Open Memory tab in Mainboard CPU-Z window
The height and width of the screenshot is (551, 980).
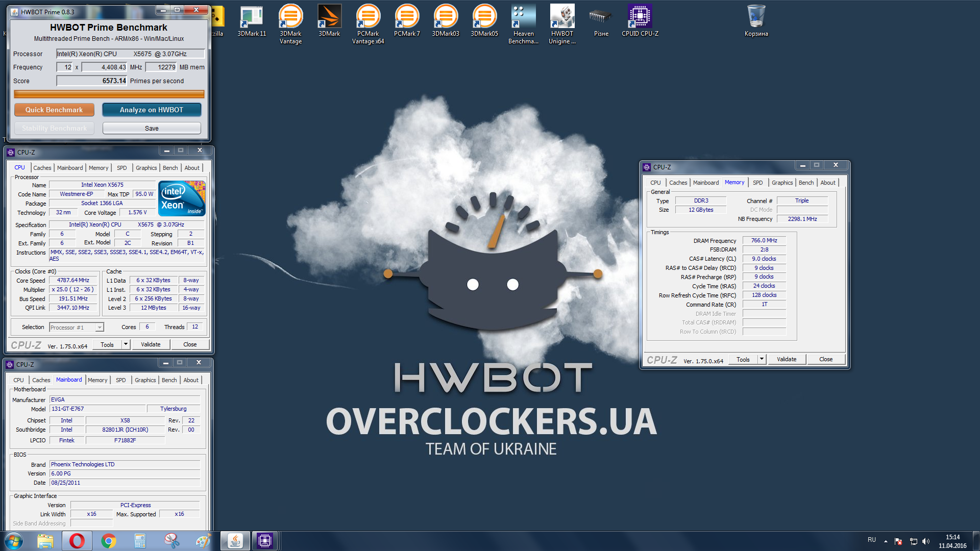click(97, 380)
